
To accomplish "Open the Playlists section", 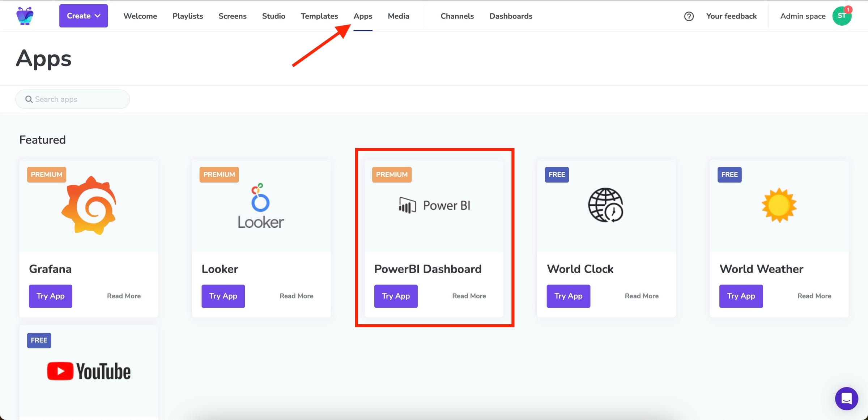I will [x=188, y=16].
